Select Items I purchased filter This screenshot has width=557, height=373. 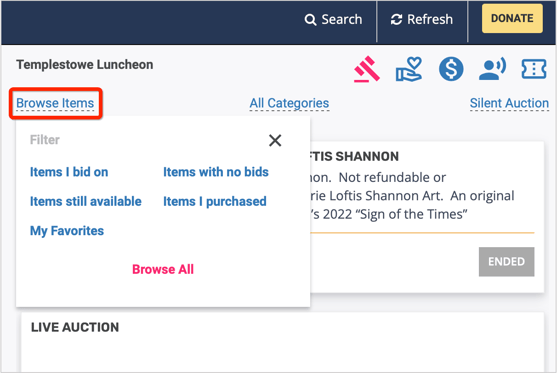[x=215, y=201]
